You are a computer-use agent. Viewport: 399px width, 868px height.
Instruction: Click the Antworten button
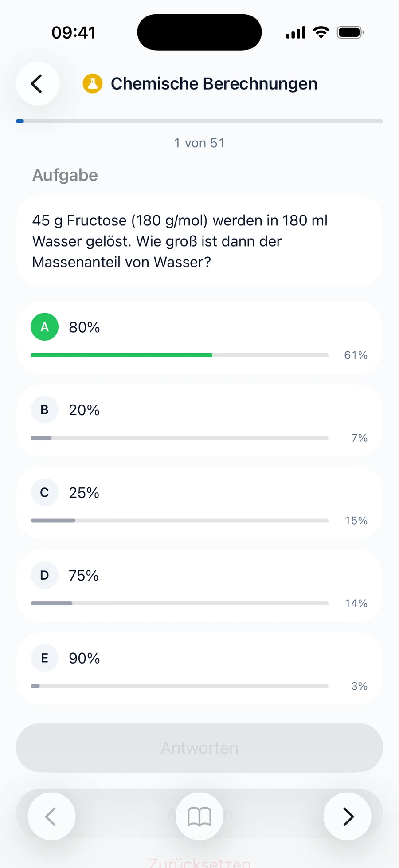pyautogui.click(x=199, y=748)
